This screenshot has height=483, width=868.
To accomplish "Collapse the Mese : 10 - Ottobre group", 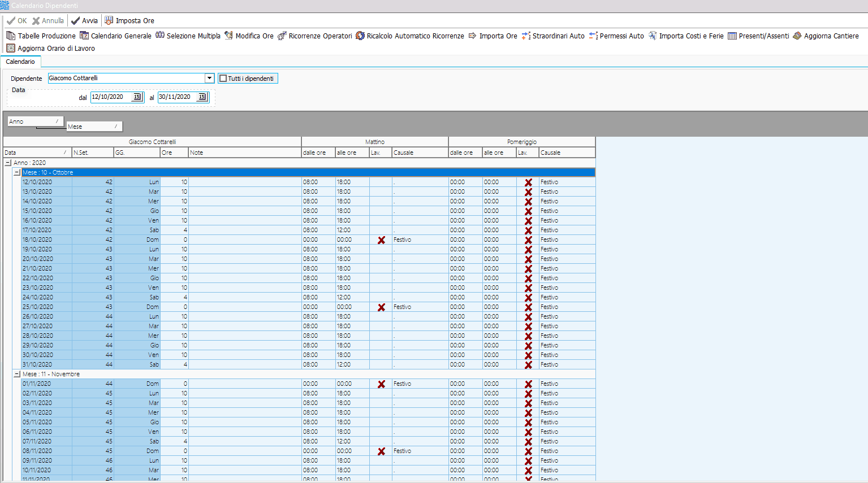I will pyautogui.click(x=17, y=172).
